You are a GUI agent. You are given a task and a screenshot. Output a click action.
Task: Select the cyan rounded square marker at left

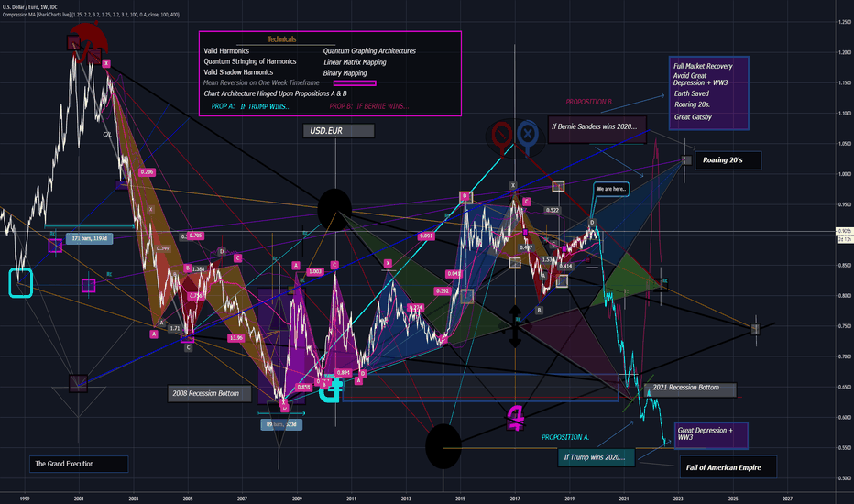[x=21, y=283]
